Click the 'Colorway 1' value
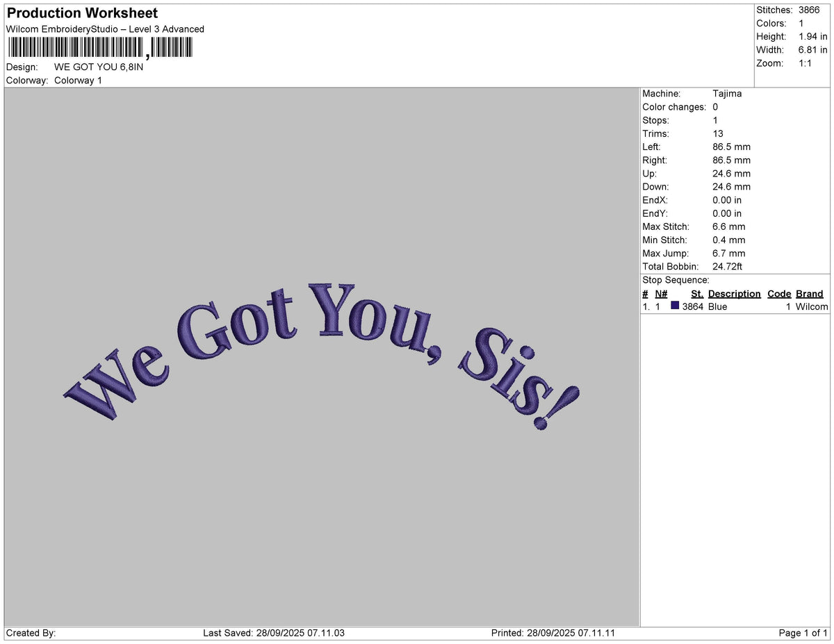 coord(78,81)
